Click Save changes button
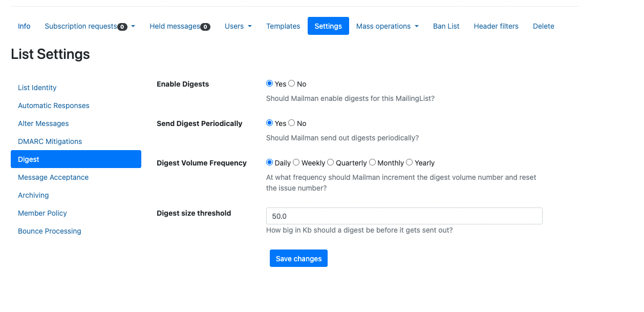The height and width of the screenshot is (312, 644). (298, 259)
